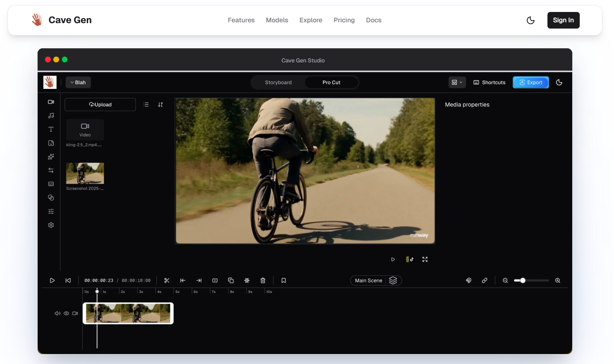Open the Pricing nav link
This screenshot has height=364, width=614.
pos(344,20)
